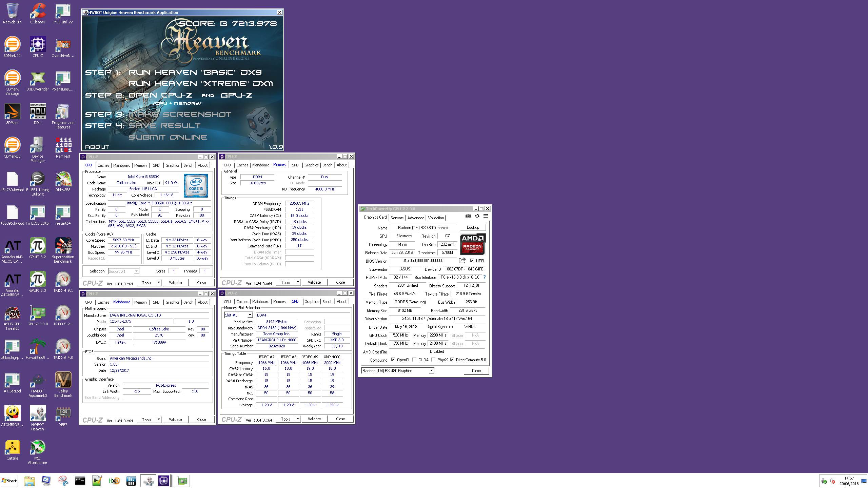
Task: Open the file explorer taskbar icon
Action: [29, 481]
